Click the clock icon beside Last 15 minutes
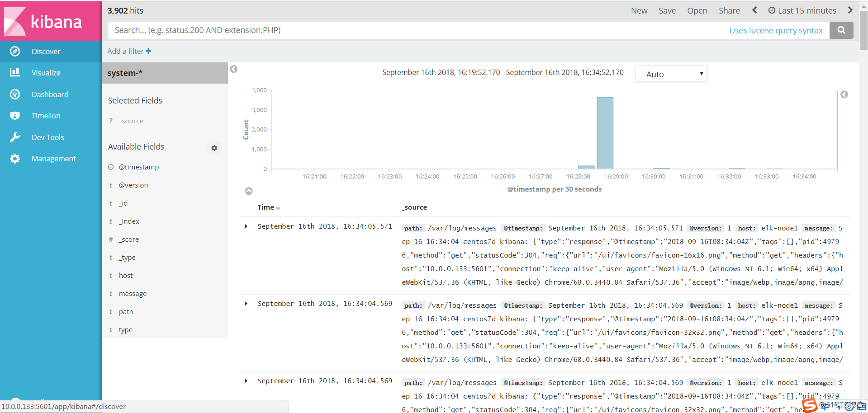868x413 pixels. tap(772, 10)
